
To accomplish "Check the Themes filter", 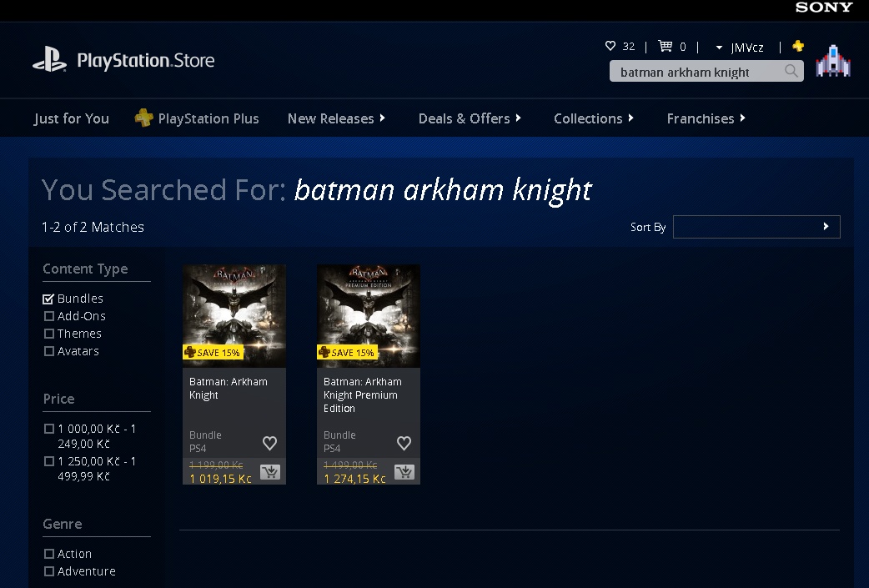I will click(x=48, y=334).
